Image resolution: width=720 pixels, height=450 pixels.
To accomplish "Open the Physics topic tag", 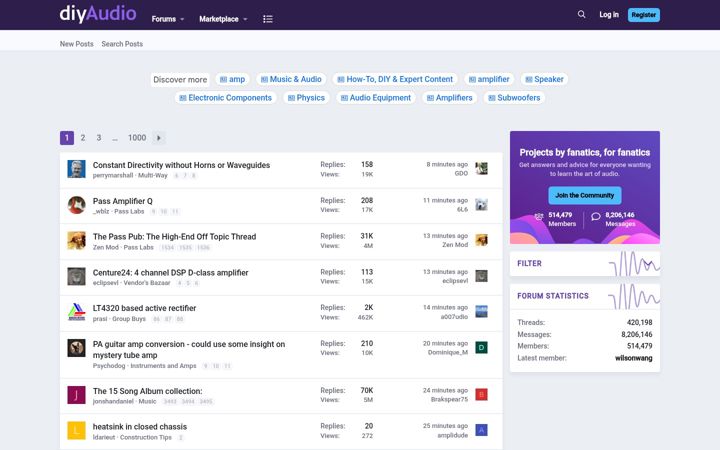I will coord(306,98).
